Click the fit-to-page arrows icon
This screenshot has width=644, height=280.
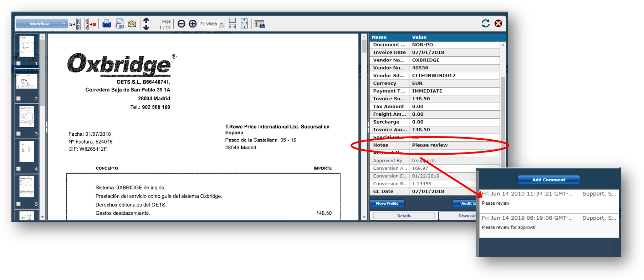tap(244, 24)
